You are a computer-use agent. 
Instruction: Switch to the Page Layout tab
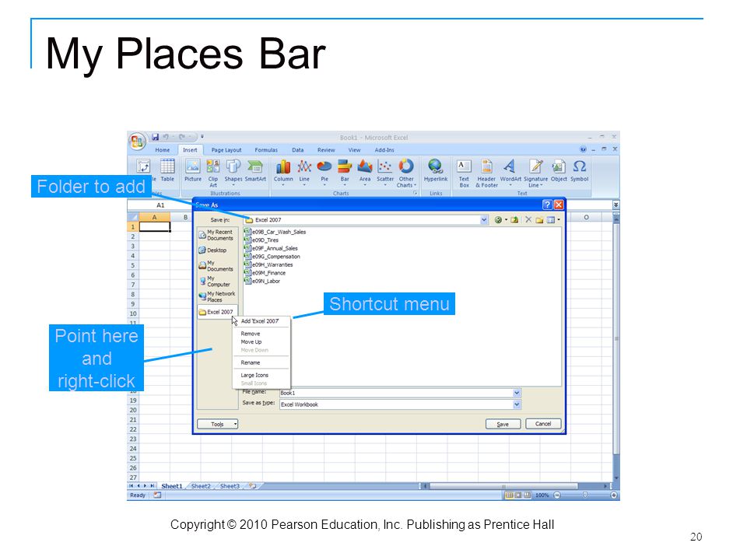(x=226, y=149)
